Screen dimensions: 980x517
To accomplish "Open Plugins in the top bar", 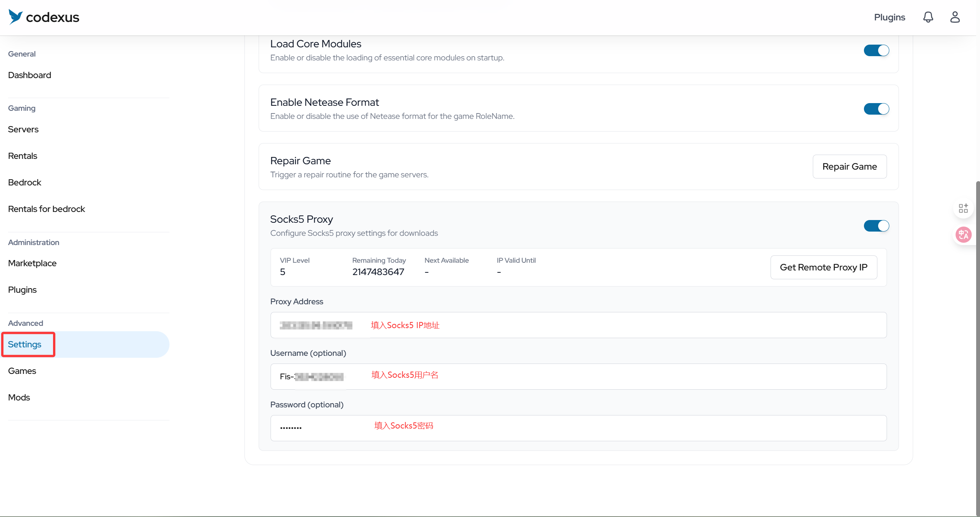I will pos(889,17).
